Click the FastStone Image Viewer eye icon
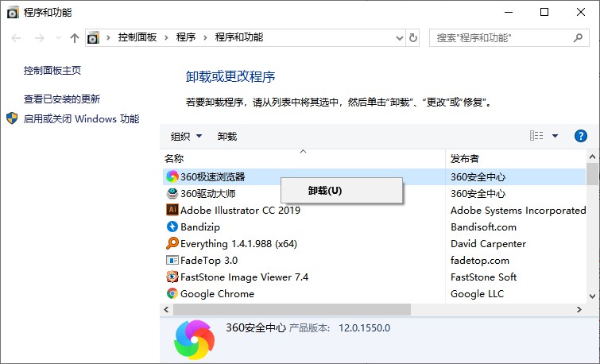Viewport: 600px width, 364px height. click(x=172, y=277)
